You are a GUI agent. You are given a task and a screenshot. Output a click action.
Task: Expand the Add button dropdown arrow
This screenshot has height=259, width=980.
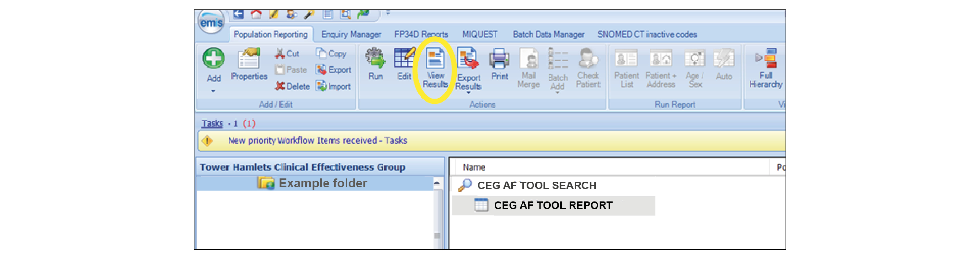pos(213,91)
